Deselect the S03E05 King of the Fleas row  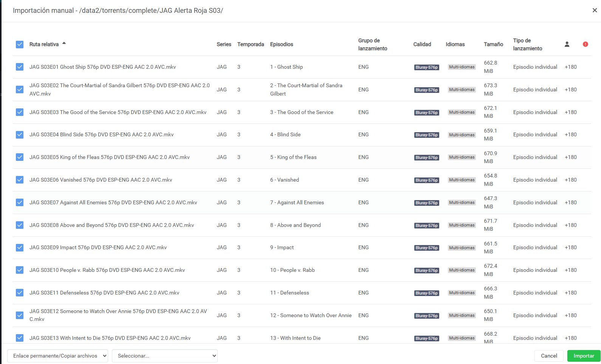(20, 157)
